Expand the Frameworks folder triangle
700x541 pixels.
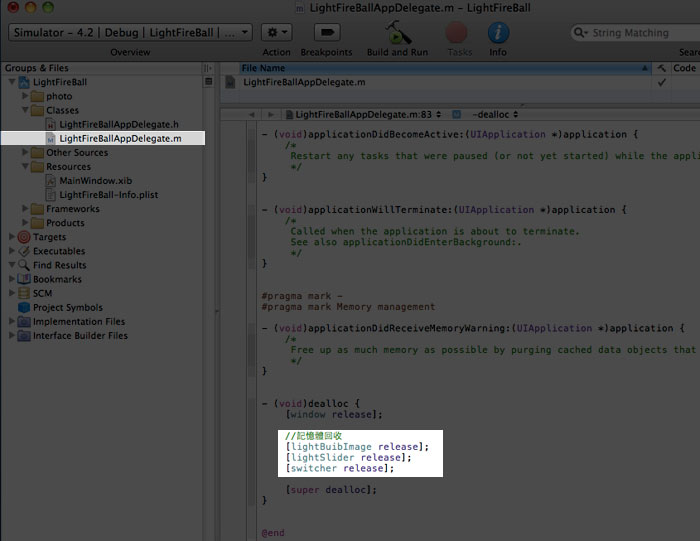pyautogui.click(x=25, y=208)
